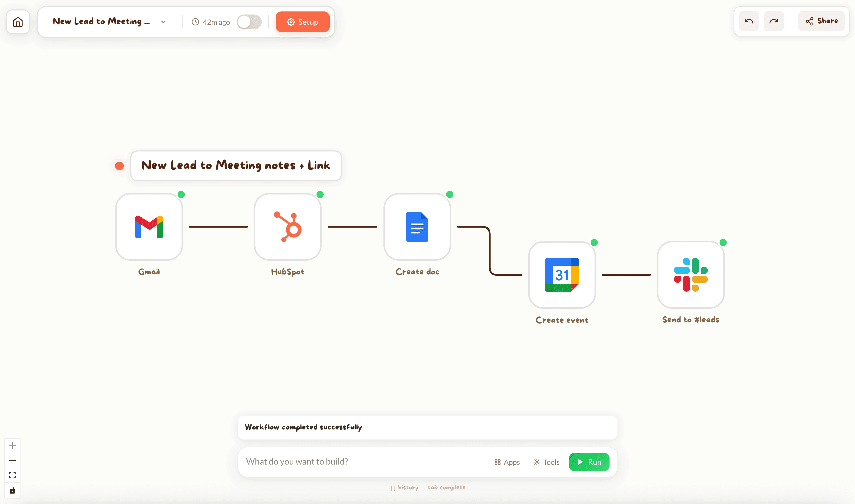
Task: Click the Home icon button
Action: click(18, 22)
